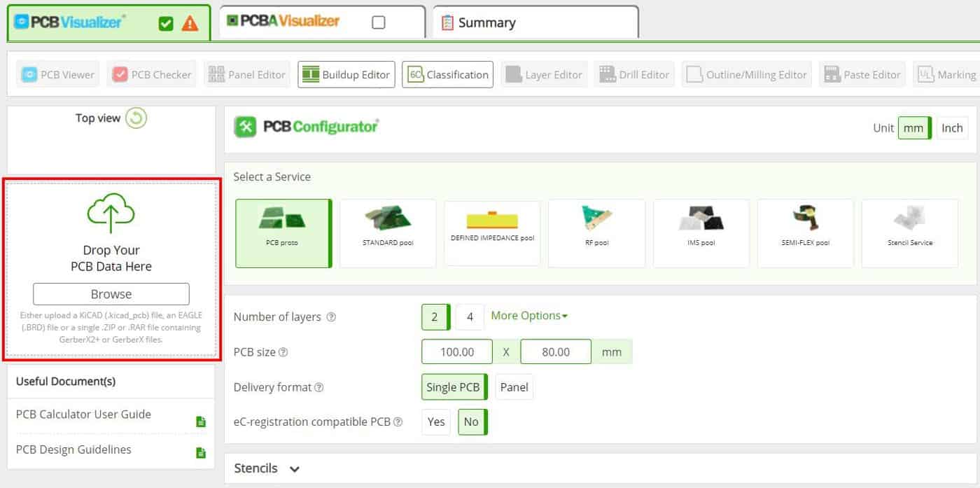Open the Paste Editor tool

(x=862, y=74)
